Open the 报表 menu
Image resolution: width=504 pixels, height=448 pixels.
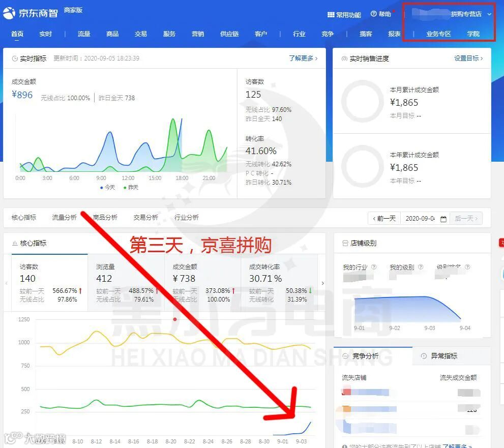[x=394, y=34]
